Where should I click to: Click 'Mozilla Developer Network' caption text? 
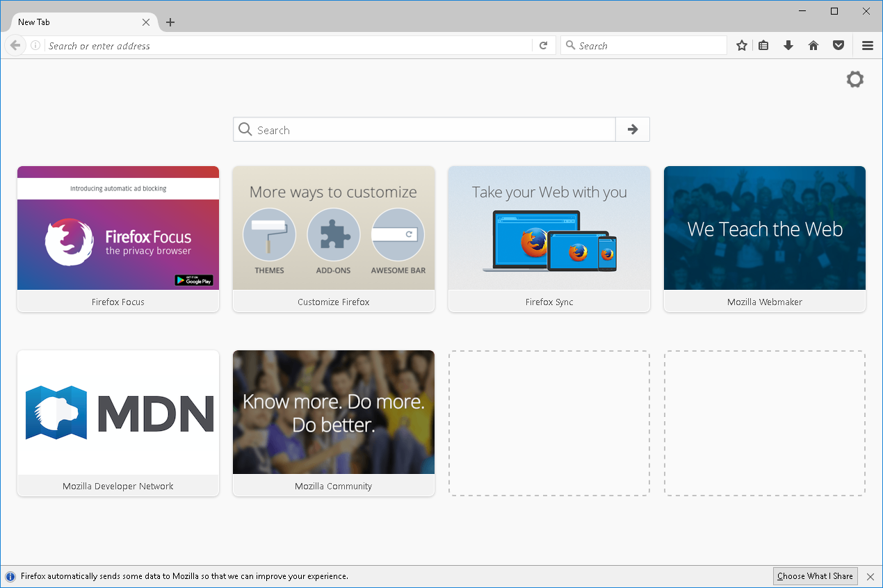[x=118, y=487]
